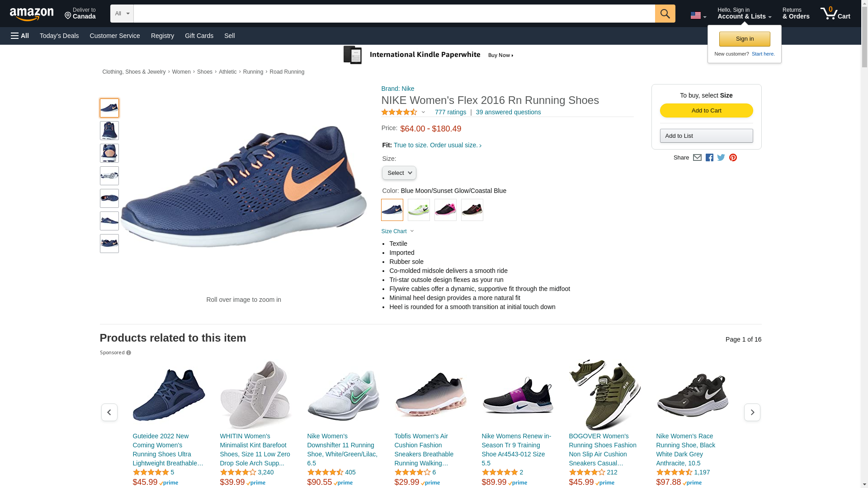Screen dimensions: 868x488
Task: Select the black and pink shoe color swatch
Action: 445,210
